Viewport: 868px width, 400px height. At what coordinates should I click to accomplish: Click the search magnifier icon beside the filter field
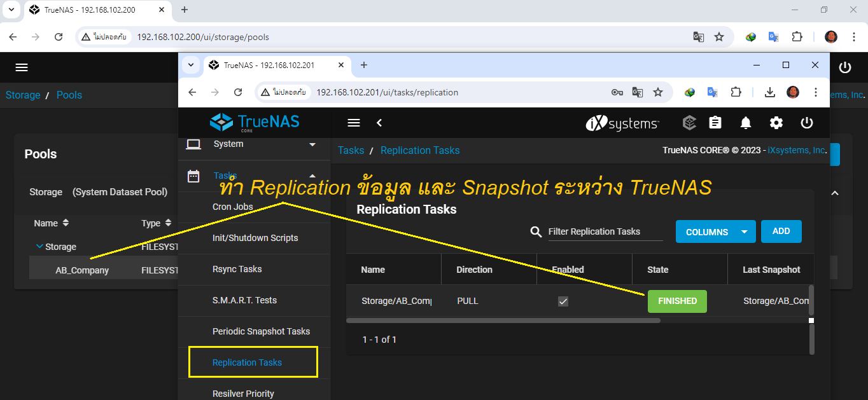click(536, 231)
